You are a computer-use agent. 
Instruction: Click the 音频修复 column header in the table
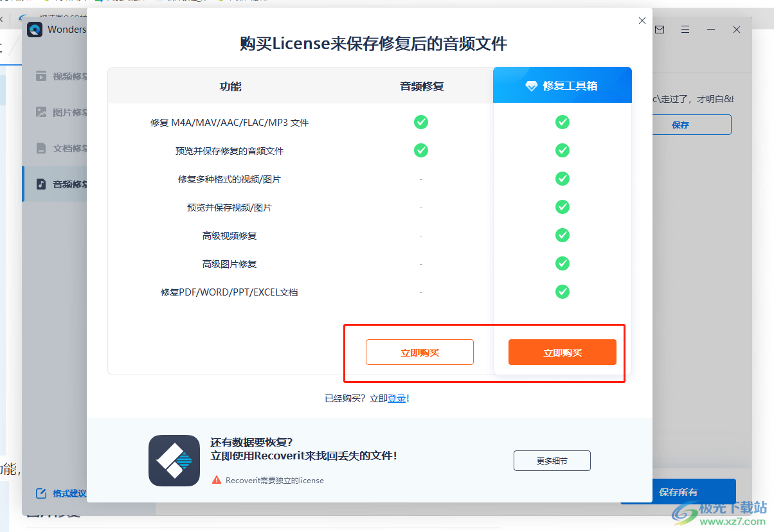tap(422, 86)
